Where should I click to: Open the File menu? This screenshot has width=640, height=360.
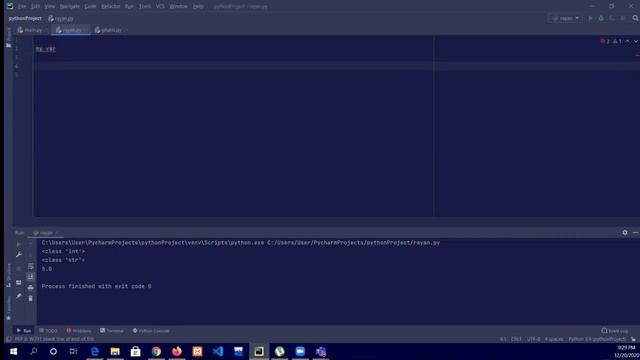[22, 7]
